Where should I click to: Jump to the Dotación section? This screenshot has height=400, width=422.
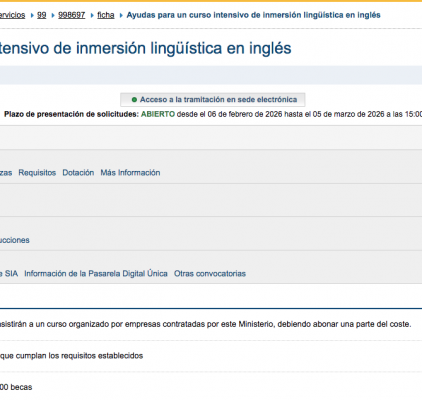pos(78,173)
